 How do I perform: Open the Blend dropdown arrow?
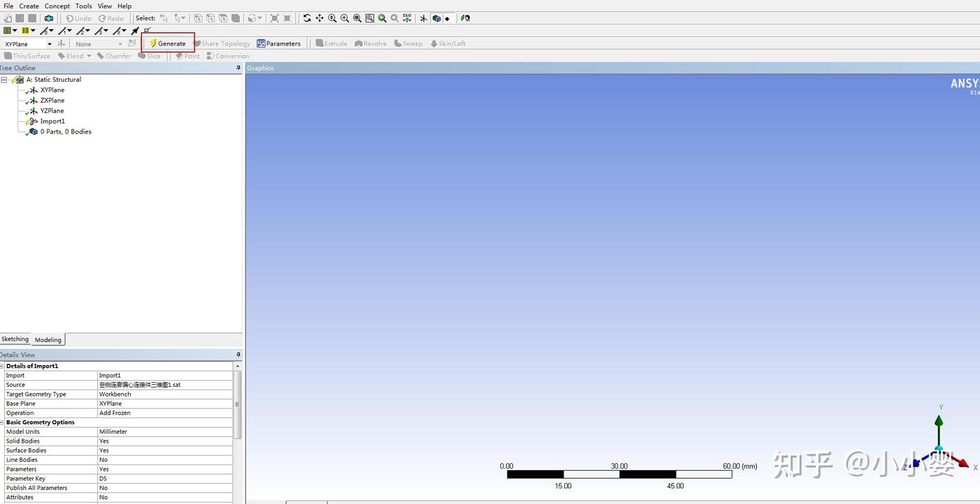pyautogui.click(x=88, y=56)
